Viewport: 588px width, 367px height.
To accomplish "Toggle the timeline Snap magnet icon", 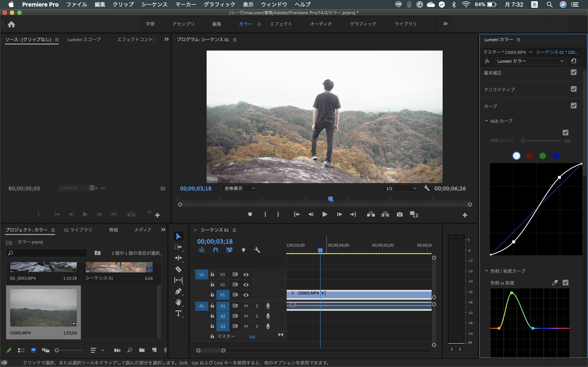I will tap(215, 250).
